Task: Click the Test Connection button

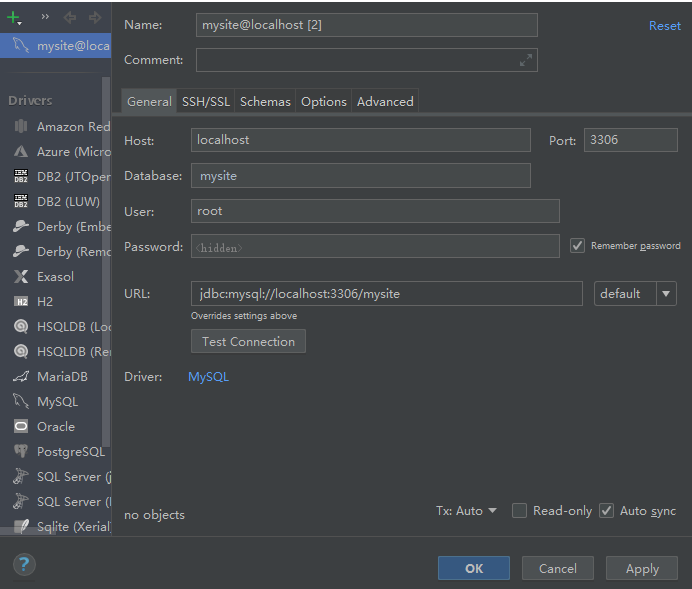Action: pyautogui.click(x=248, y=341)
